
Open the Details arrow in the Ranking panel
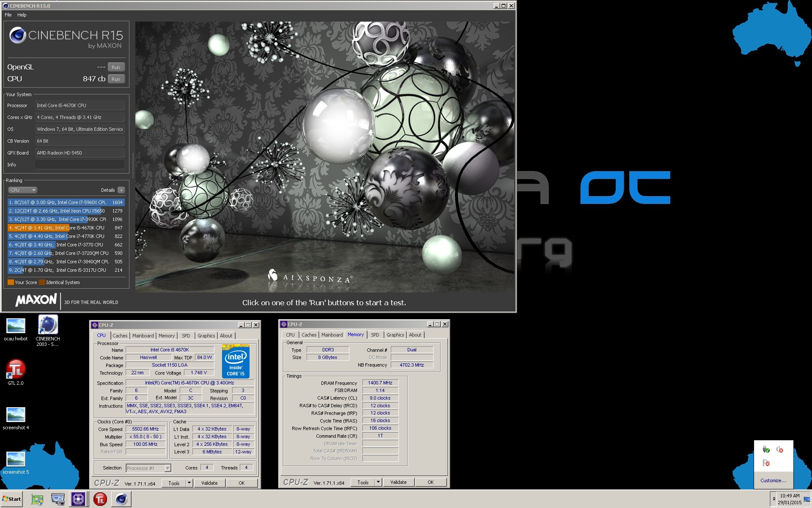121,190
